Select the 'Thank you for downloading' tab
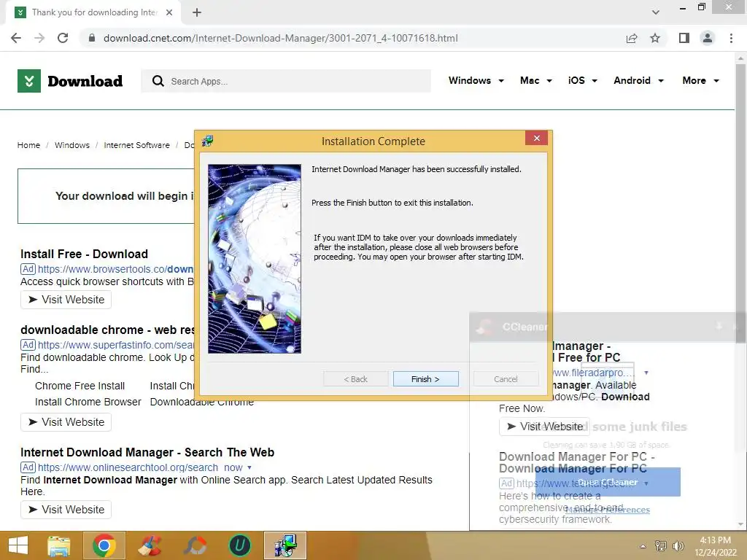This screenshot has width=747, height=560. point(94,12)
